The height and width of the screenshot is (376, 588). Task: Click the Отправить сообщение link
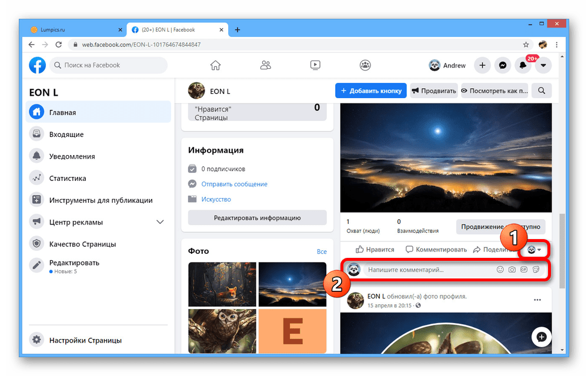tap(235, 184)
